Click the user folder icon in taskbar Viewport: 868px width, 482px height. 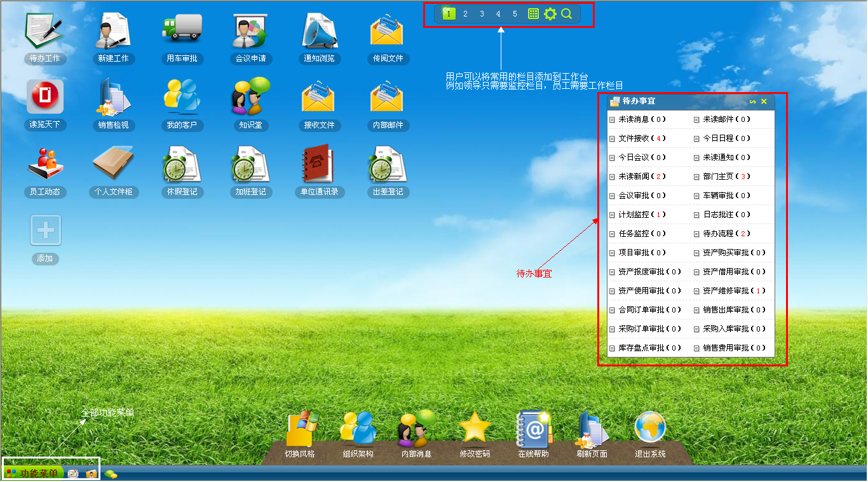coord(92,474)
